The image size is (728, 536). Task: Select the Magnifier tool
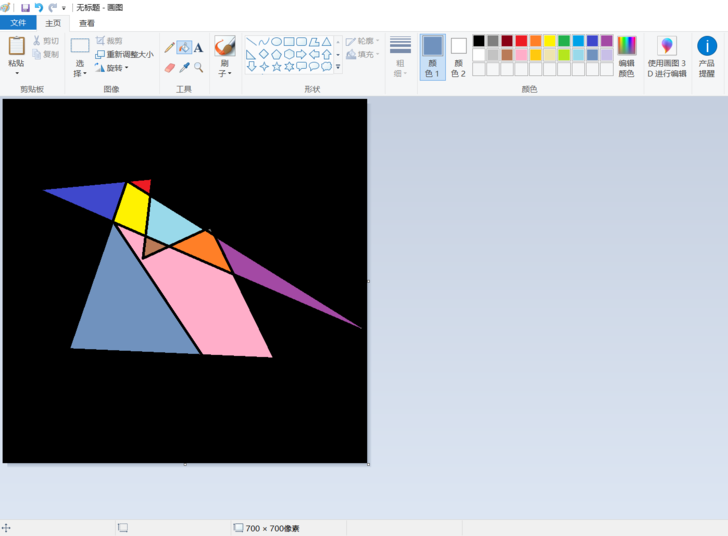(x=198, y=68)
